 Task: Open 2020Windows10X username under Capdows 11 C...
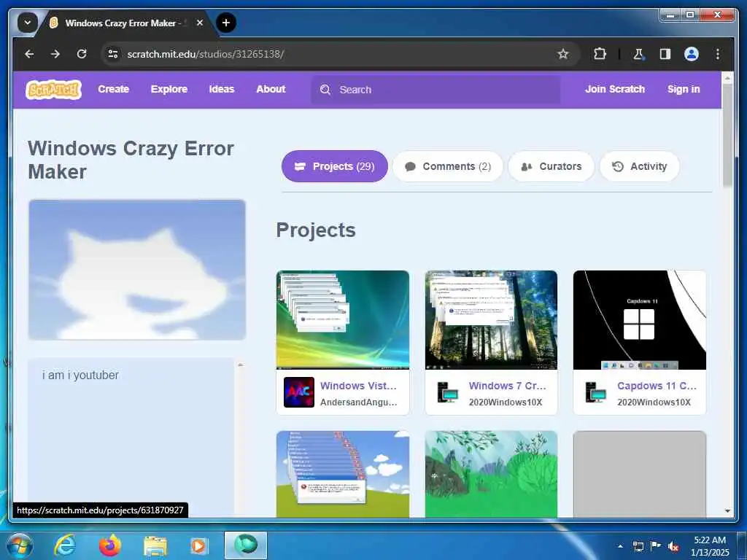654,402
